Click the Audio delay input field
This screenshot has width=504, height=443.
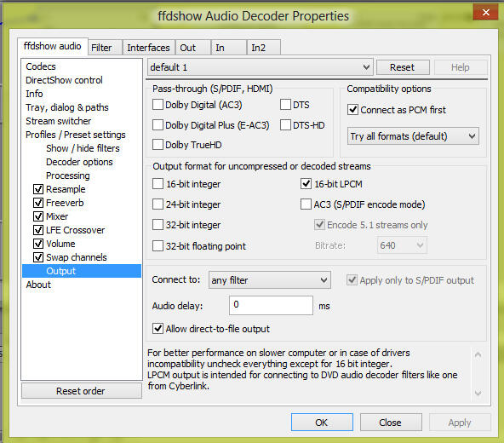pos(271,305)
